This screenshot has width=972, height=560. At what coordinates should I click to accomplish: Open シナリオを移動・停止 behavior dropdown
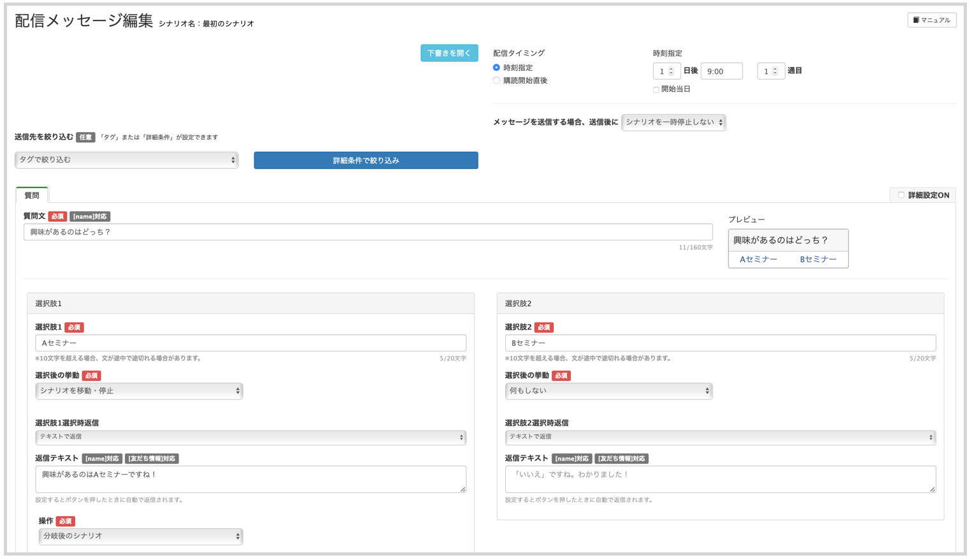coord(139,391)
